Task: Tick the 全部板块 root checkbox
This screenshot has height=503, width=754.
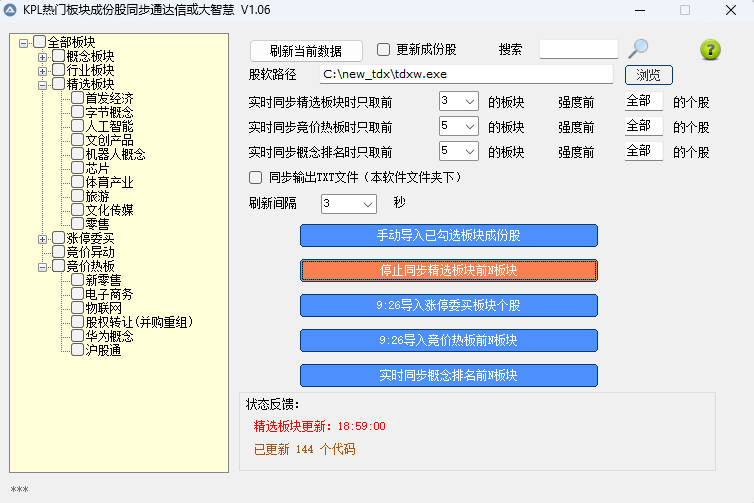Action: [39, 42]
